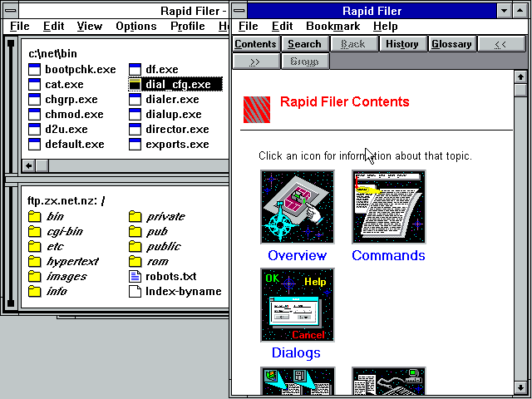532x399 pixels.
Task: Select the bootpchk.exe file icon
Action: pyautogui.click(x=34, y=70)
